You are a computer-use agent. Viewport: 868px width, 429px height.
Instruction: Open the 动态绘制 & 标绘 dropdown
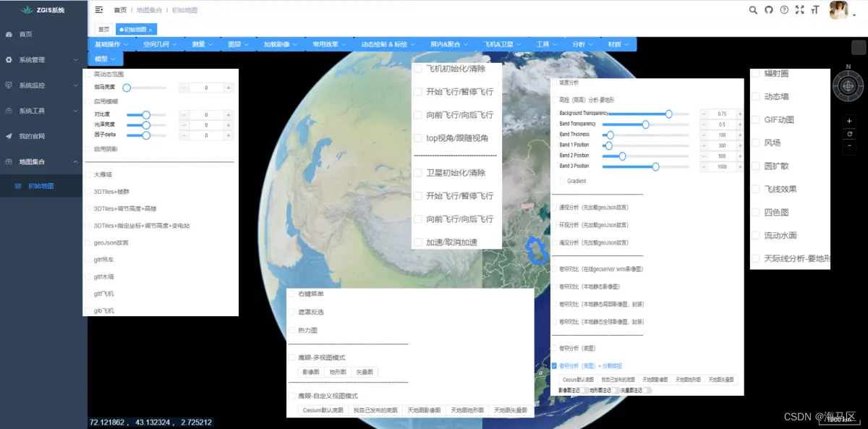[x=388, y=44]
